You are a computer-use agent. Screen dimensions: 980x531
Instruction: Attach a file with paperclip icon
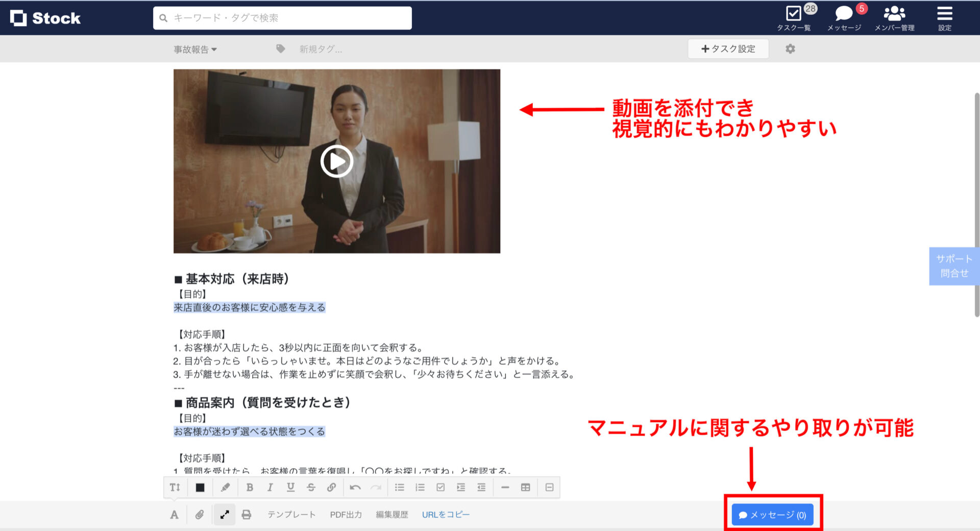199,515
